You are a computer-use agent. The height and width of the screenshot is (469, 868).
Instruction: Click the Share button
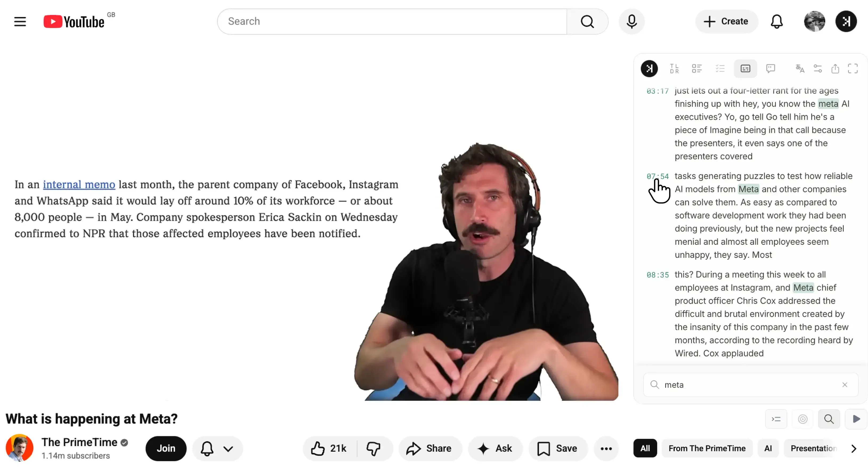(x=430, y=448)
